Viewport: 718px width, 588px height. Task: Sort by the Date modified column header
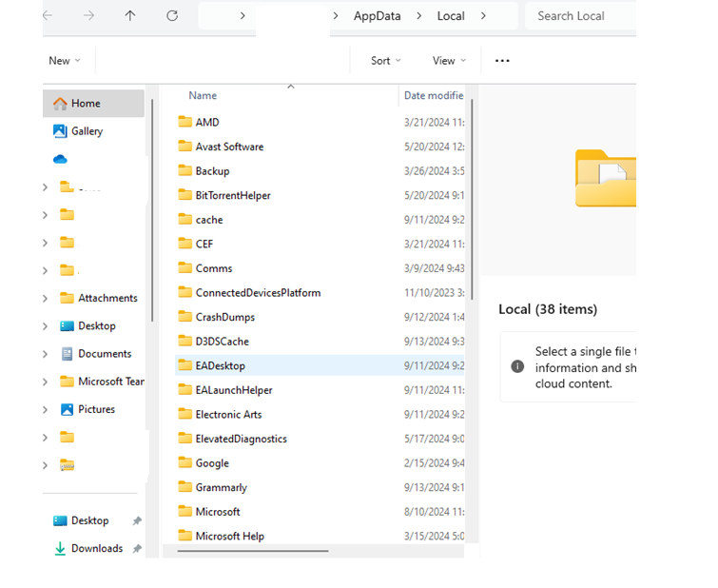(434, 95)
